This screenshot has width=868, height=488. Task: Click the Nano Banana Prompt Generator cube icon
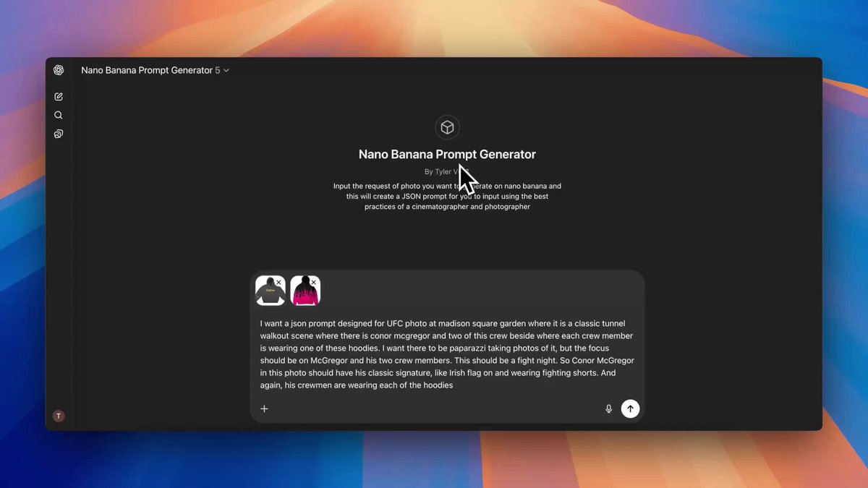tap(447, 127)
